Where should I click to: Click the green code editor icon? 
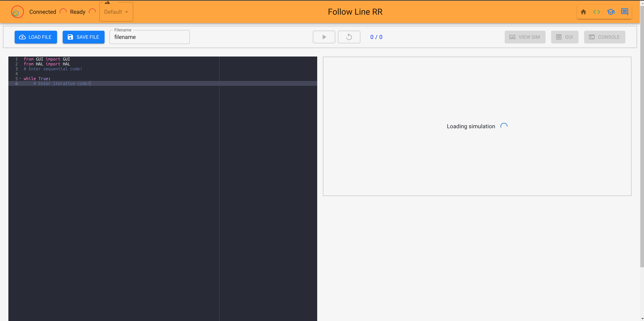coord(597,12)
